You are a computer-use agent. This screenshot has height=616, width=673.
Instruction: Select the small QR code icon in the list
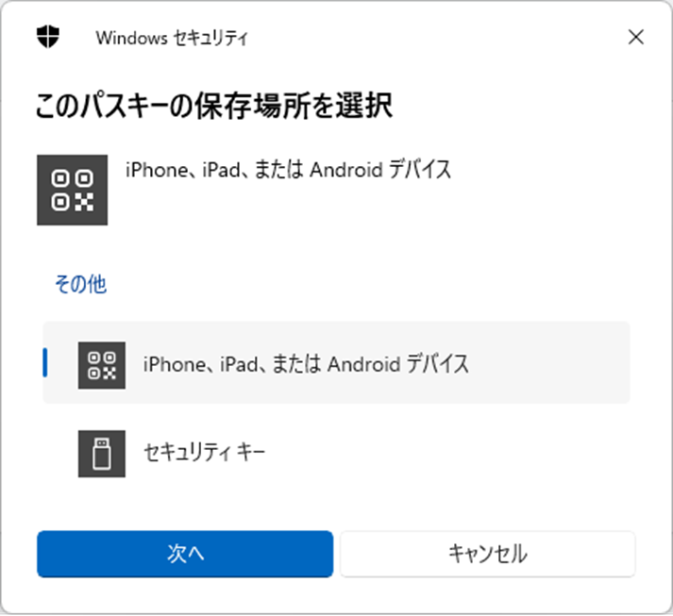[x=102, y=365]
